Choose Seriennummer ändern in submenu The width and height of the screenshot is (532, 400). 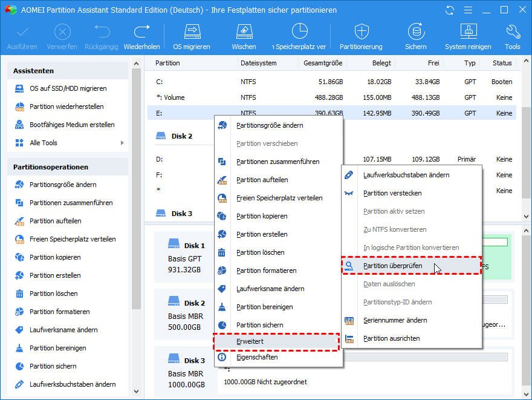tap(412, 321)
